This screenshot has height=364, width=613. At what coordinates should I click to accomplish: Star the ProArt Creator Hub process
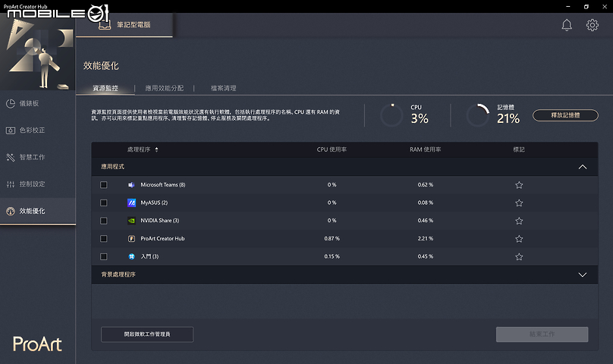pos(519,239)
